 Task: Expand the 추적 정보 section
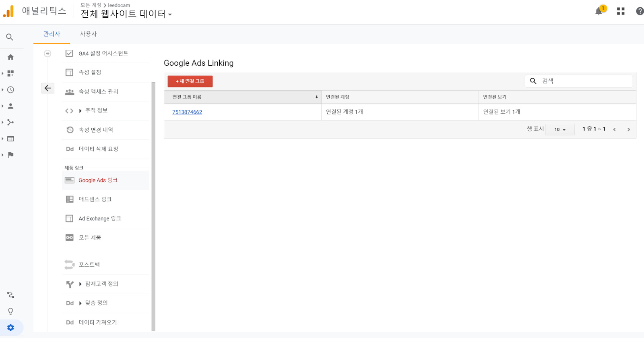80,111
